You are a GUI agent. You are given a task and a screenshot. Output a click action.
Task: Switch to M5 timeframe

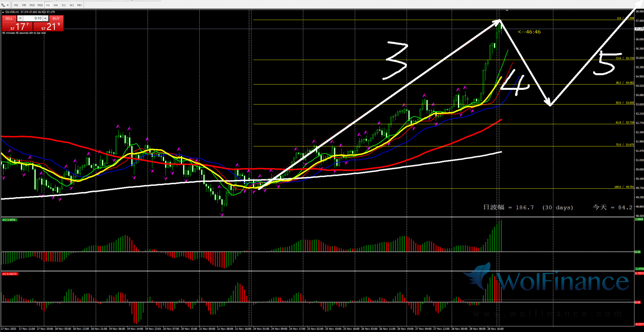(x=24, y=5)
